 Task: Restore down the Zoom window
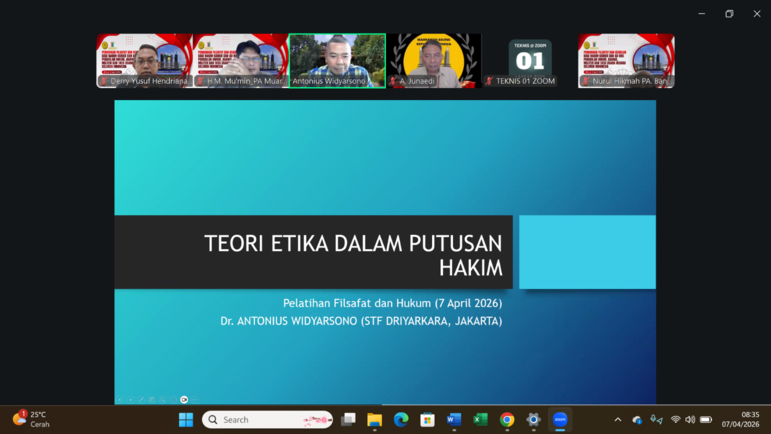tap(729, 14)
